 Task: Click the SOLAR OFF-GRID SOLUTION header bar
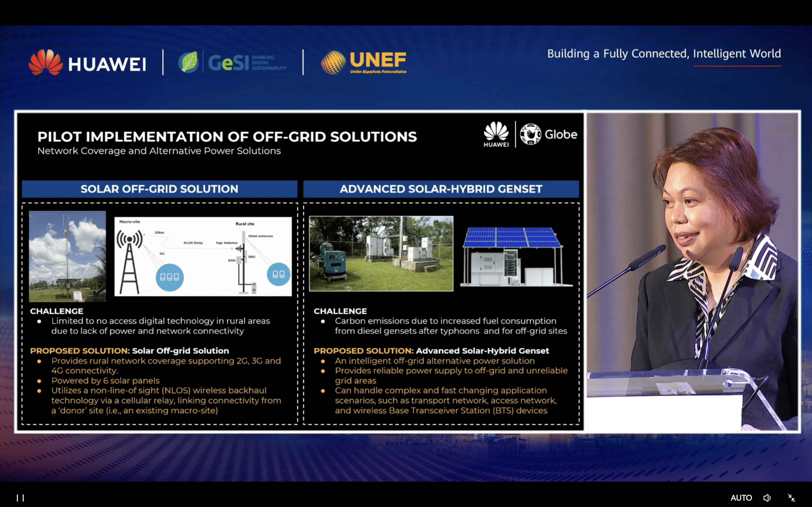tap(159, 189)
